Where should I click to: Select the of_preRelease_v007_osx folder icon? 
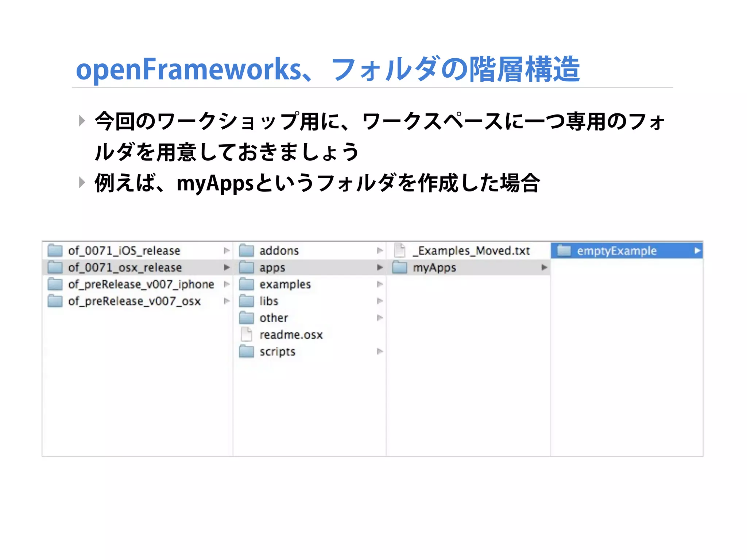[55, 301]
